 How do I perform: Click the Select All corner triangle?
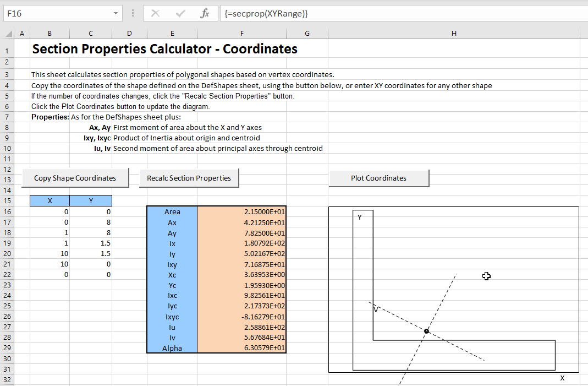point(8,34)
